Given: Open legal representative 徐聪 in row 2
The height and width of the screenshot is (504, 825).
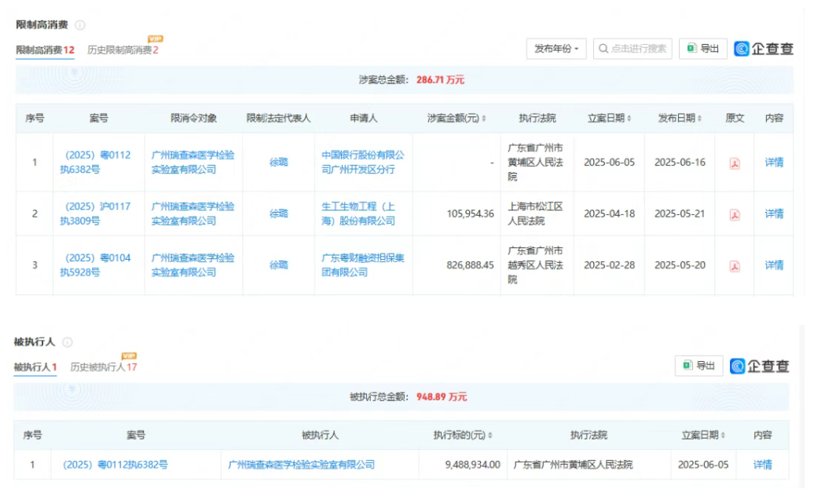Looking at the screenshot, I should point(278,214).
